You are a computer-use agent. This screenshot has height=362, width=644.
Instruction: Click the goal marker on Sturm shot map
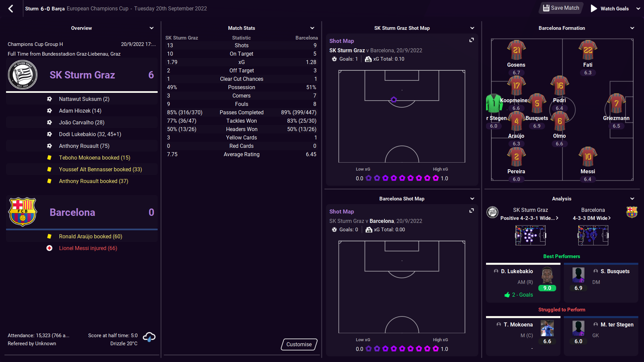[394, 100]
